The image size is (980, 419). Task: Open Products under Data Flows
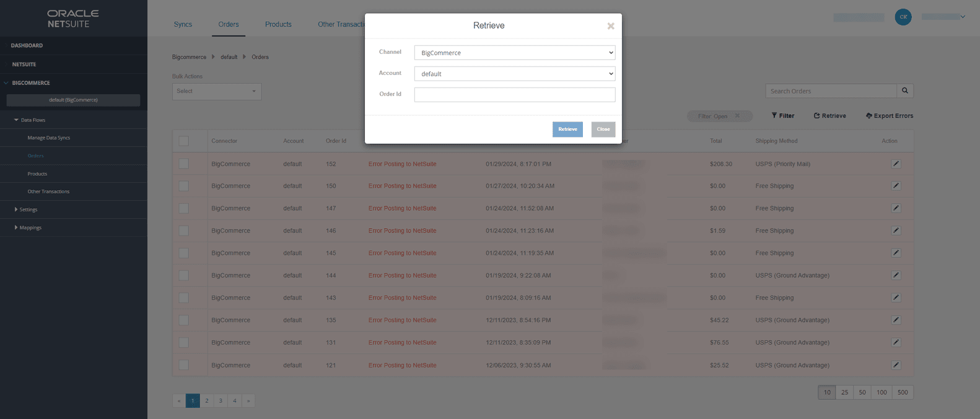pos(37,174)
